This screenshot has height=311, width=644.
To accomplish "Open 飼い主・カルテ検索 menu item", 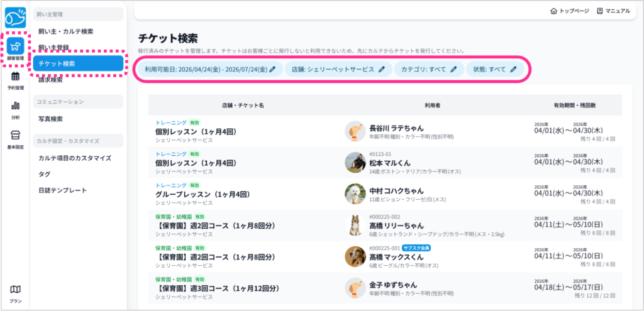I will pyautogui.click(x=65, y=31).
